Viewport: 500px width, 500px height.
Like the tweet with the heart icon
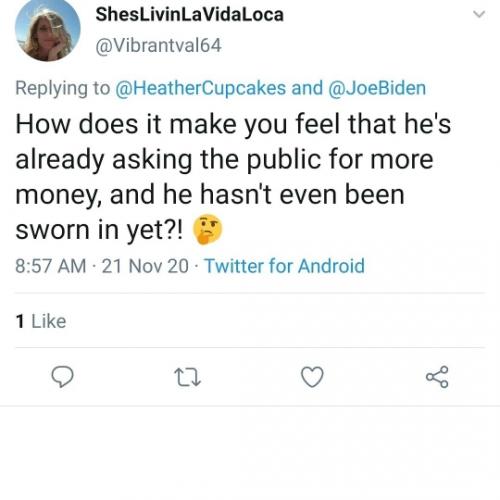(312, 377)
